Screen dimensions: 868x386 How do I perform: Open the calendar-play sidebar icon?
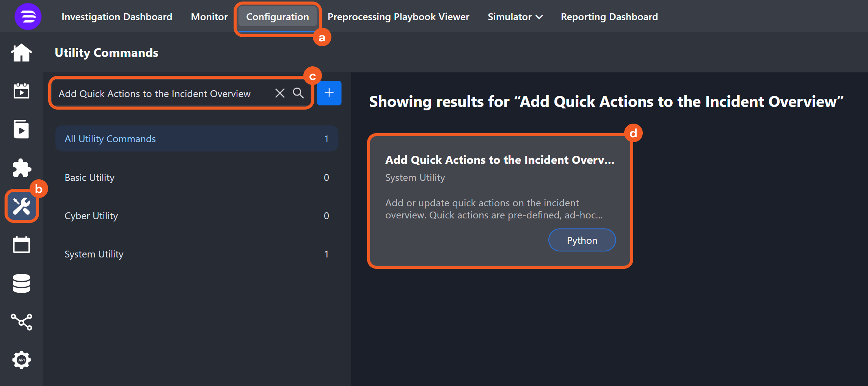point(22,91)
